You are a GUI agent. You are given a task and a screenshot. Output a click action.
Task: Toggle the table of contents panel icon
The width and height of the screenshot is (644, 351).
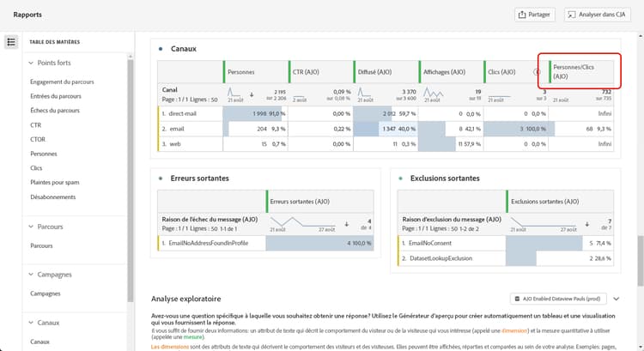11,42
